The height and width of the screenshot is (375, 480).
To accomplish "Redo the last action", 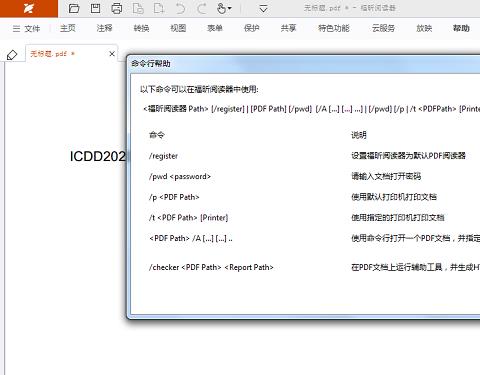I will pyautogui.click(x=201, y=8).
